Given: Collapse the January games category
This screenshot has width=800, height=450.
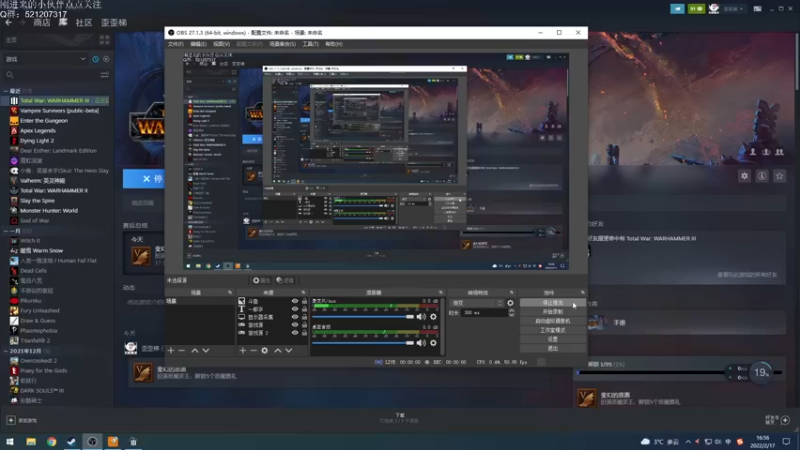Looking at the screenshot, I should (x=6, y=231).
